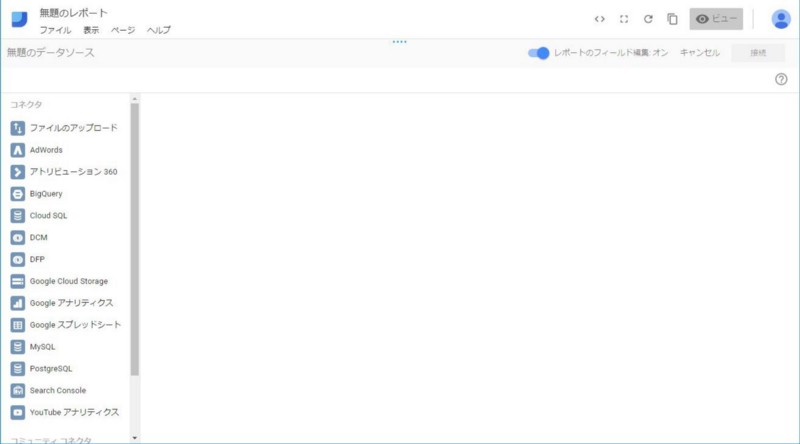Viewport: 800px width, 444px height.
Task: Select the AdWords connector icon
Action: click(17, 150)
